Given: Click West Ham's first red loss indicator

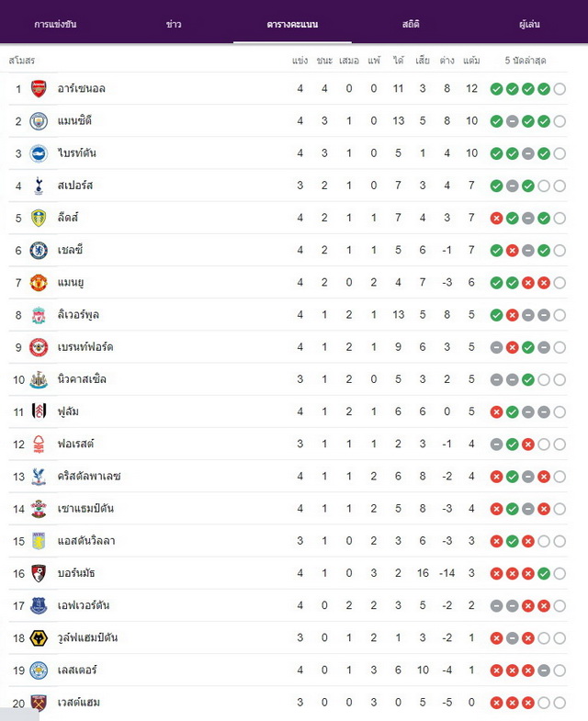Looking at the screenshot, I should (x=496, y=703).
